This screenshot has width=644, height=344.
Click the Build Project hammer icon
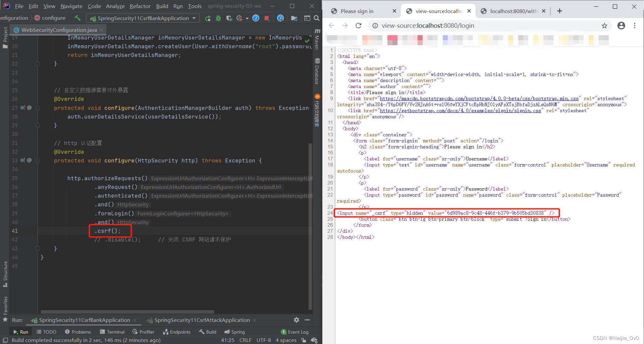[77, 18]
